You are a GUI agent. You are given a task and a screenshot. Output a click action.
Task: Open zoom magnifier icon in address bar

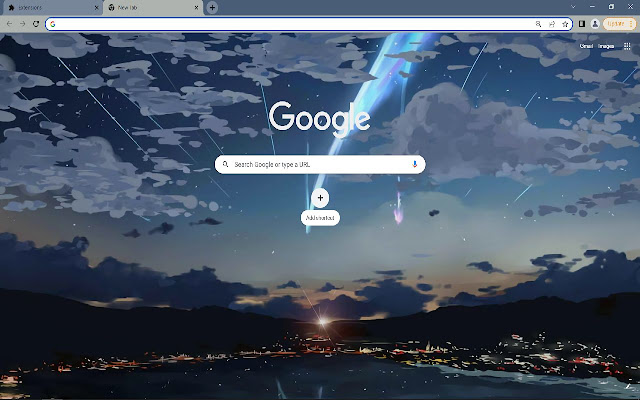tap(538, 24)
